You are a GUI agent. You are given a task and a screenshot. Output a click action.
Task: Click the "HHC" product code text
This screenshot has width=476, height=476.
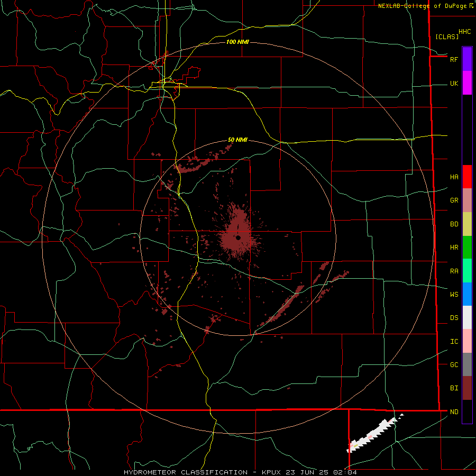[464, 32]
